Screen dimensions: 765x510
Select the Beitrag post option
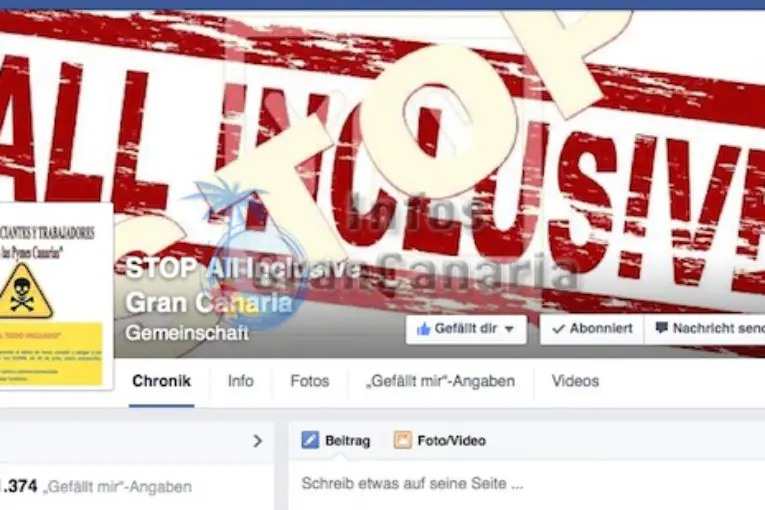tap(336, 440)
